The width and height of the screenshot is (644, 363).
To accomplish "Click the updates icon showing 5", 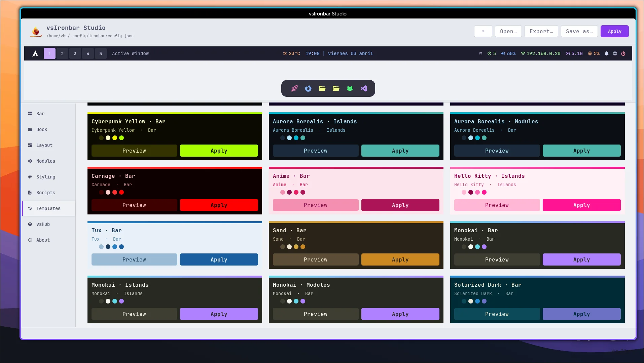I will (490, 53).
